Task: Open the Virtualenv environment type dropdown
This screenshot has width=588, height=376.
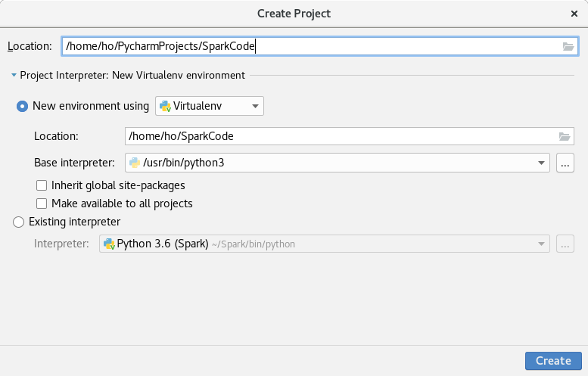Action: tap(255, 106)
